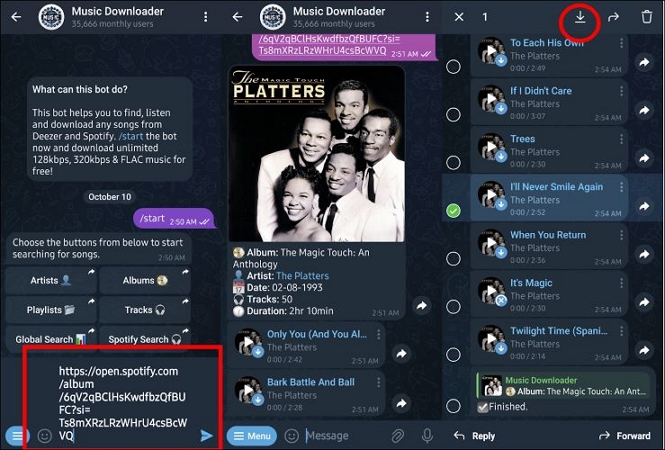Screen dimensions: 665x450
Task: Select To Each His Own checkbox circle
Action: (x=453, y=67)
